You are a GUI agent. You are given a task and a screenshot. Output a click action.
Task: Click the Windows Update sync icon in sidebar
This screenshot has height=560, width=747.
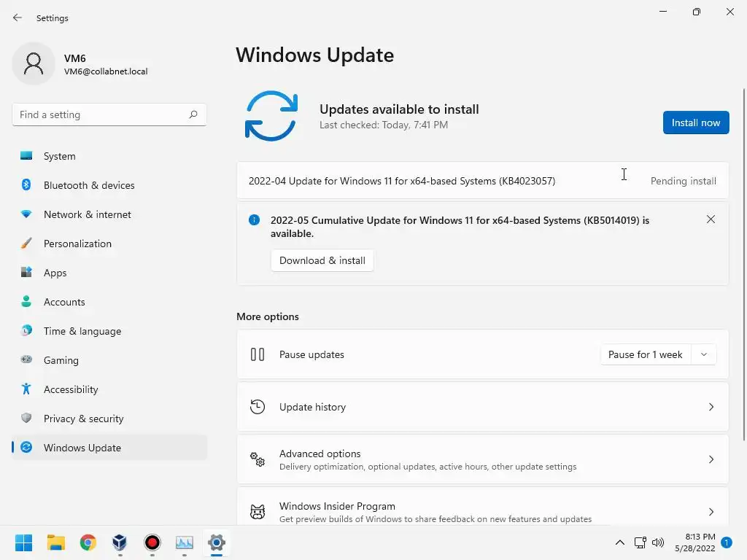pos(26,447)
